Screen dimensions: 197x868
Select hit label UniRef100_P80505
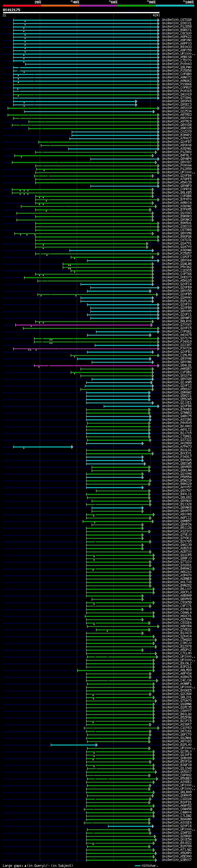click(x=177, y=423)
